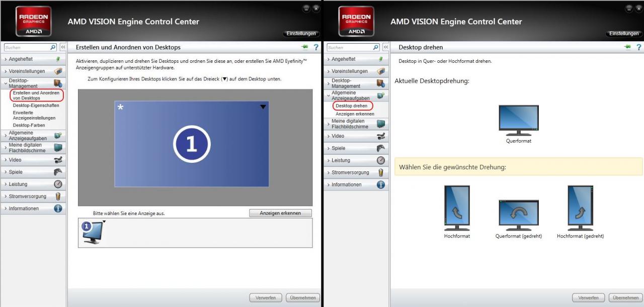Viewport: 644px width, 307px height.
Task: Open desktop 1 triangle configuration menu
Action: [x=263, y=107]
